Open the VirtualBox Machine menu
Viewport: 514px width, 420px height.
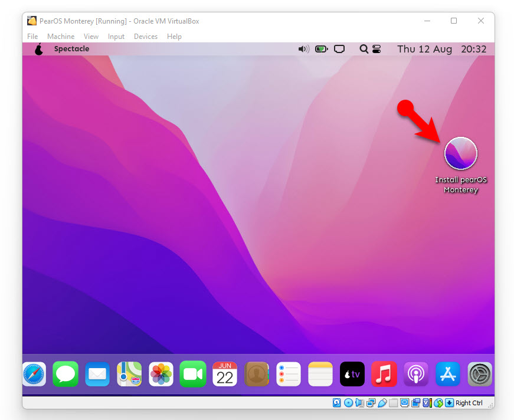coord(61,37)
